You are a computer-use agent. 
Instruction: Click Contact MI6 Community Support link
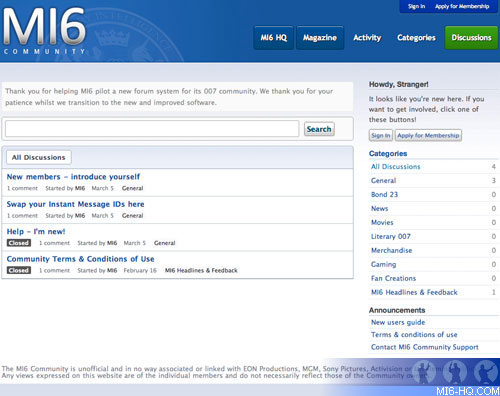(x=425, y=347)
